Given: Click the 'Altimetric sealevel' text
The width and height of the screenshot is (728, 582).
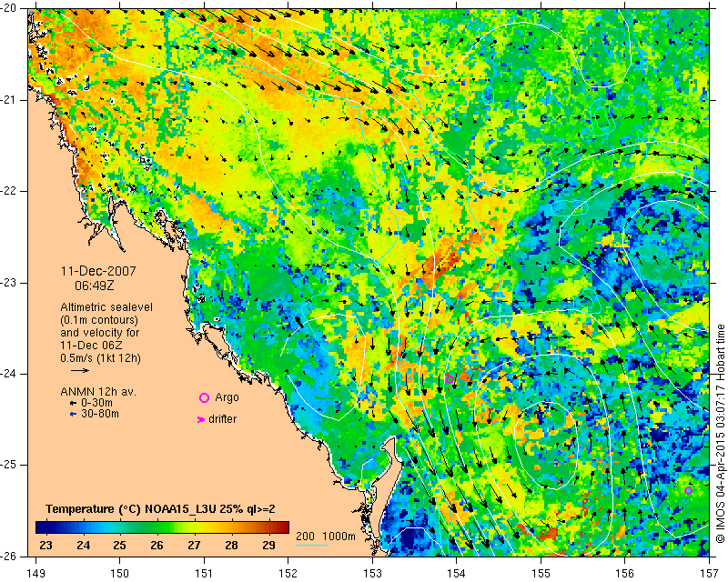Looking at the screenshot, I should (106, 307).
